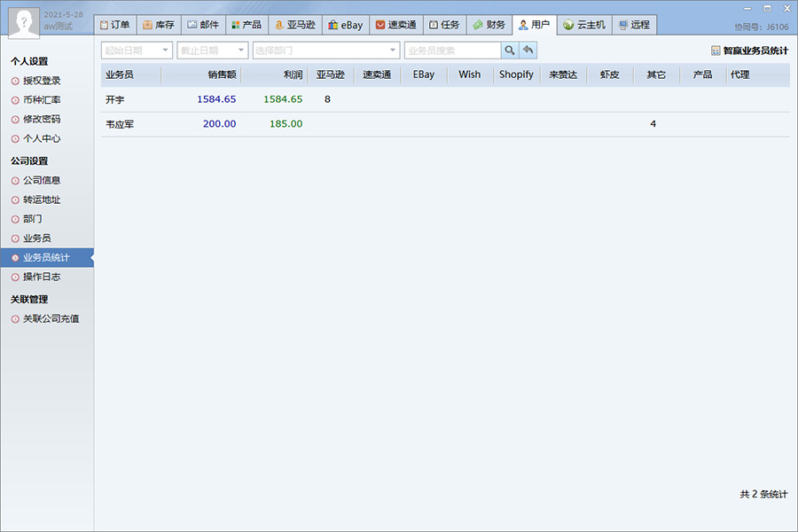Click the 来赞达 column header
The width and height of the screenshot is (798, 532).
click(x=563, y=74)
